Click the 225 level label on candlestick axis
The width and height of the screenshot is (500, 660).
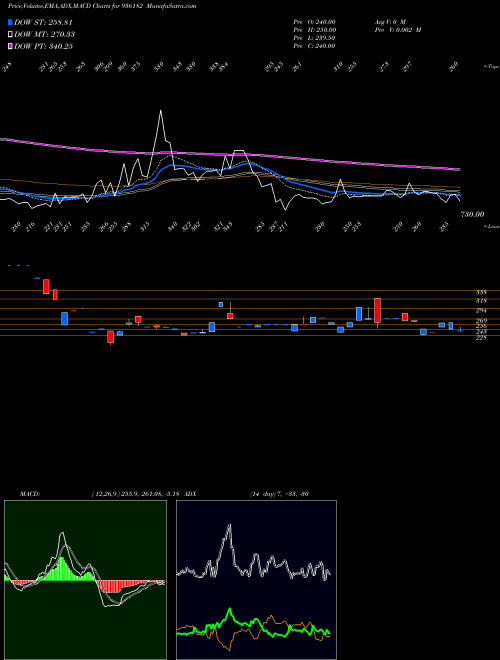tap(481, 338)
